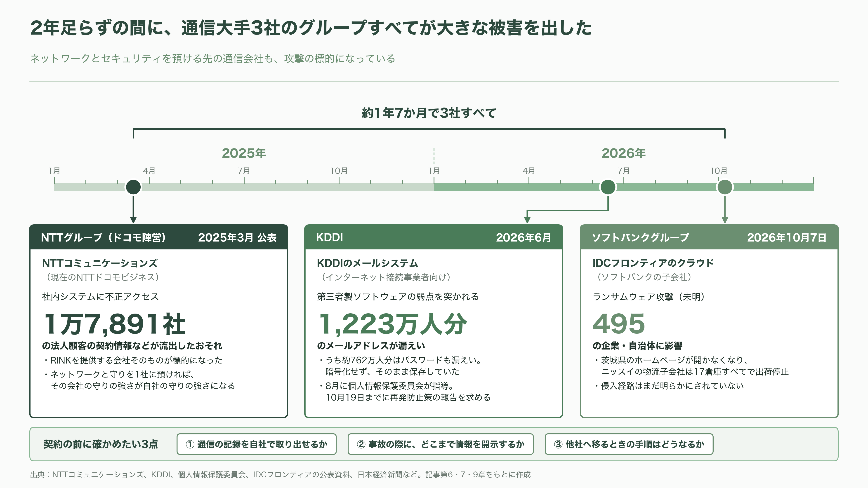868x488 pixels.
Task: Click the 2026年 year label
Action: pyautogui.click(x=623, y=153)
